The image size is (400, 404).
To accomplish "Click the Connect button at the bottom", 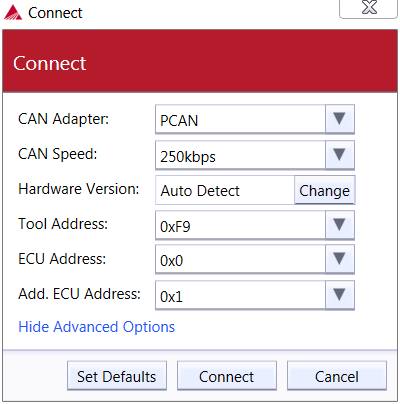I will [227, 376].
